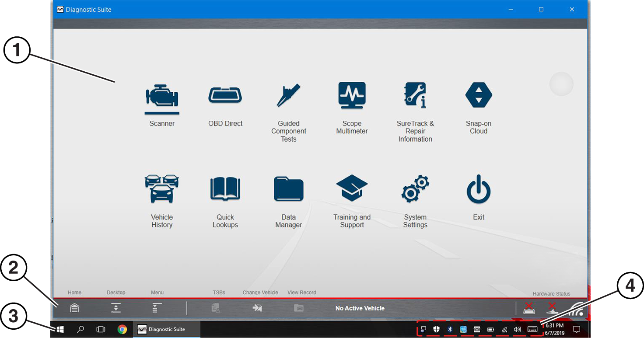Screen dimensions: 644x338
Task: Click the Change Vehicle toolbar icon
Action: pyautogui.click(x=257, y=308)
